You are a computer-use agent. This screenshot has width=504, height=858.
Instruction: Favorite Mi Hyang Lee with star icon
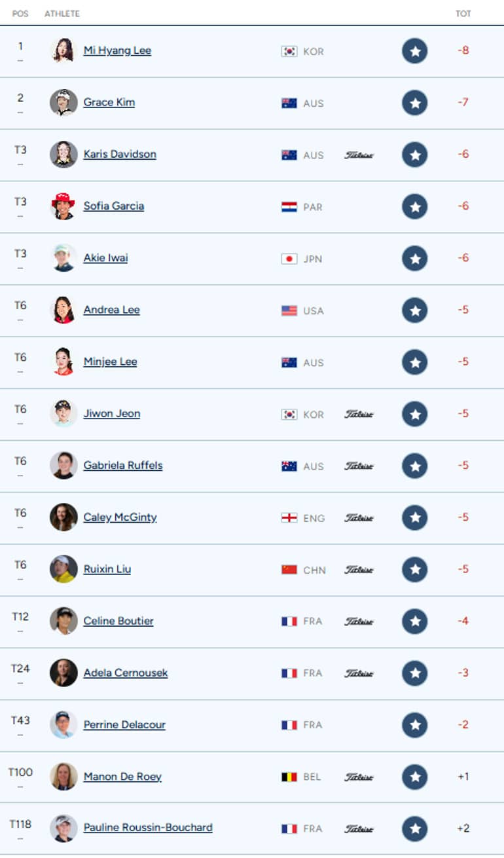414,51
